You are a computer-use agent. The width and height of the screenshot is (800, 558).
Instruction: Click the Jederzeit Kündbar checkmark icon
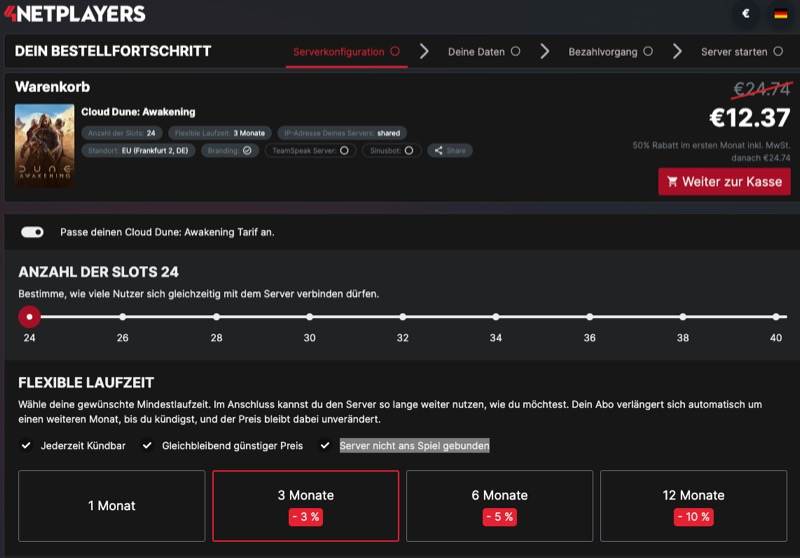tap(26, 445)
